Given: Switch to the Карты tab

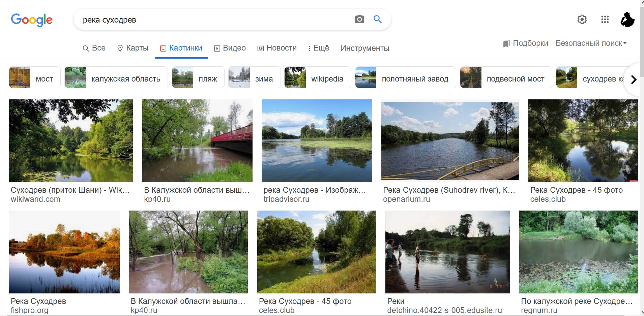Looking at the screenshot, I should pyautogui.click(x=133, y=48).
